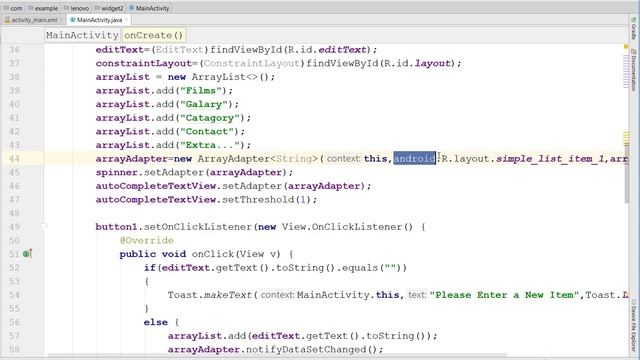Click Toast.makeText on line 54
This screenshot has width=640, height=360.
pyautogui.click(x=210, y=295)
